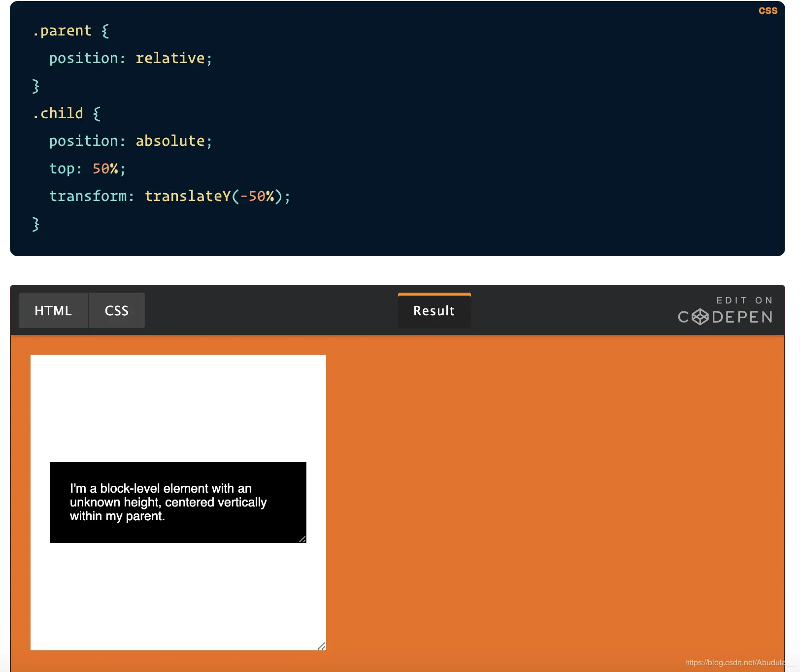This screenshot has height=672, width=800.
Task: Click the "top: 50%;" declaration
Action: (88, 168)
